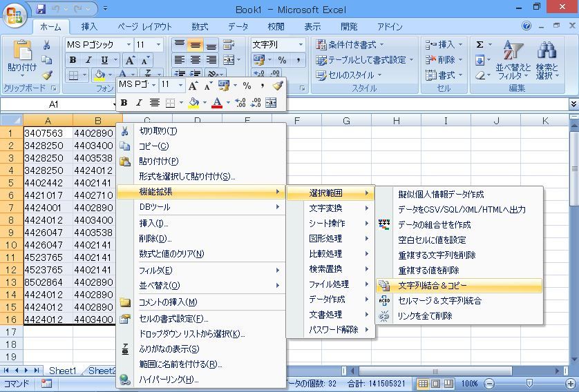Click column header G

tap(346, 121)
